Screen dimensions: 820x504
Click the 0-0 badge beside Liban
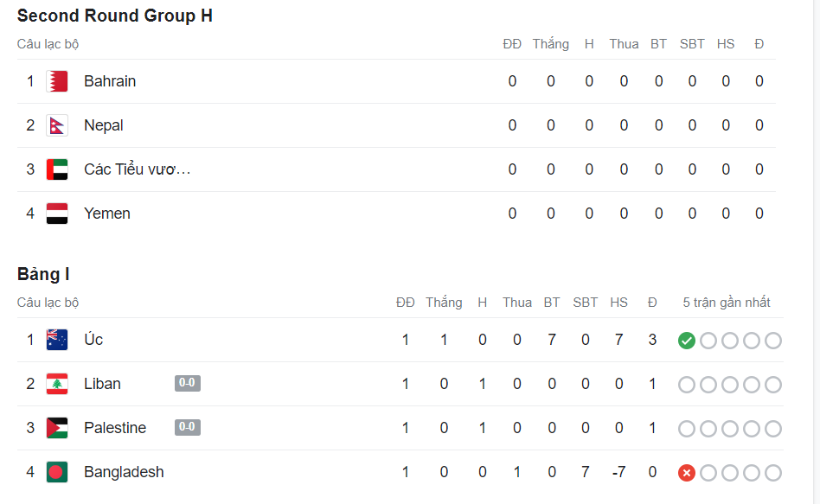[x=187, y=383]
